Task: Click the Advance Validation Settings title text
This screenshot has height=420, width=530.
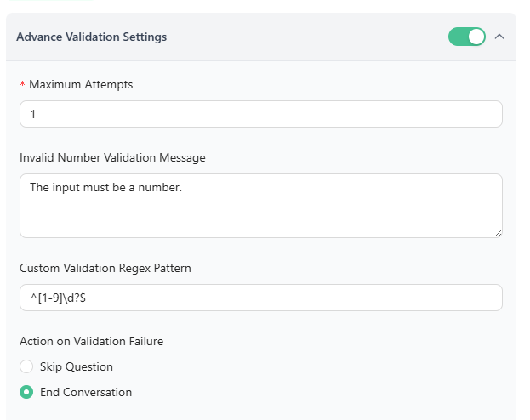Action: pyautogui.click(x=91, y=37)
